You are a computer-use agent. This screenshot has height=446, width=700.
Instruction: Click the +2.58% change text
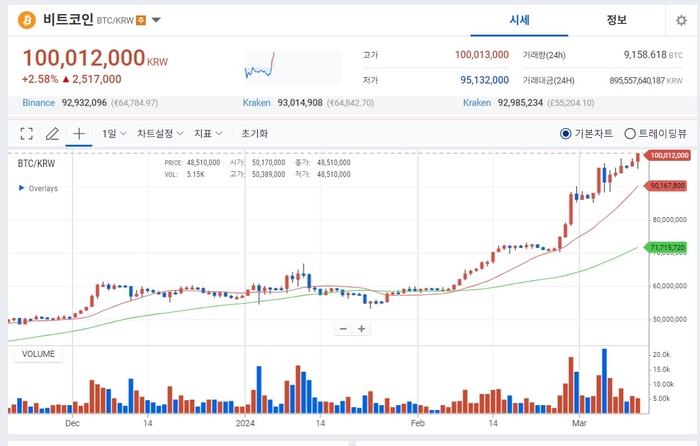[x=40, y=79]
